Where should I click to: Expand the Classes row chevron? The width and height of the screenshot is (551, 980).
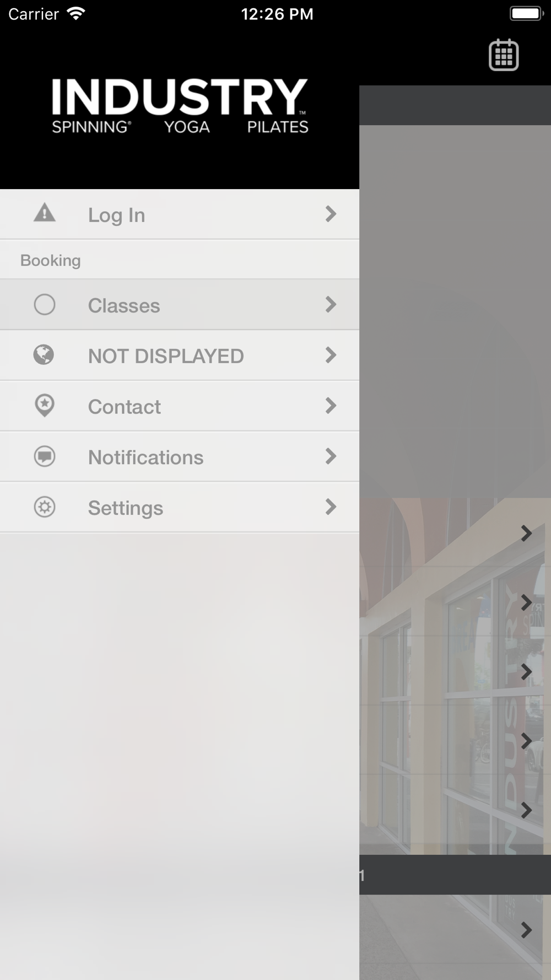(331, 304)
